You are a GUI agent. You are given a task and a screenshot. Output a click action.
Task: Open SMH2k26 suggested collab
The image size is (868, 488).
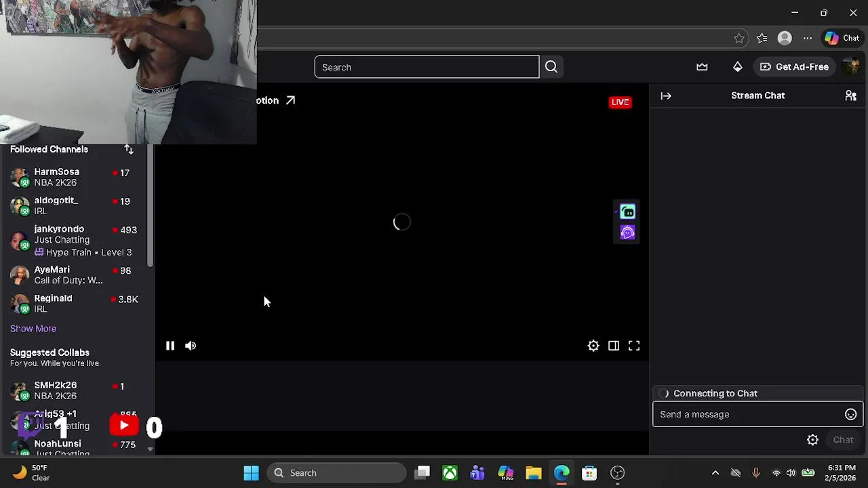point(75,390)
